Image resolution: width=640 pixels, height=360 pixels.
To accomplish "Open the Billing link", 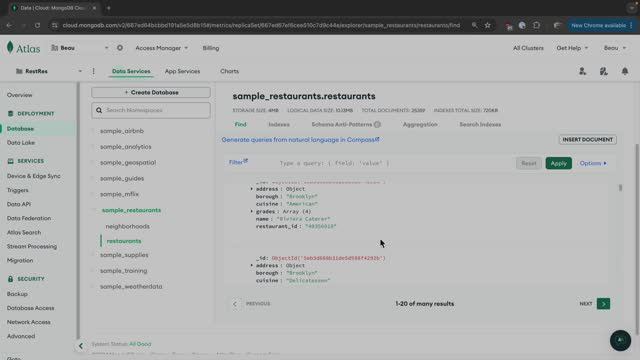I will coord(211,48).
